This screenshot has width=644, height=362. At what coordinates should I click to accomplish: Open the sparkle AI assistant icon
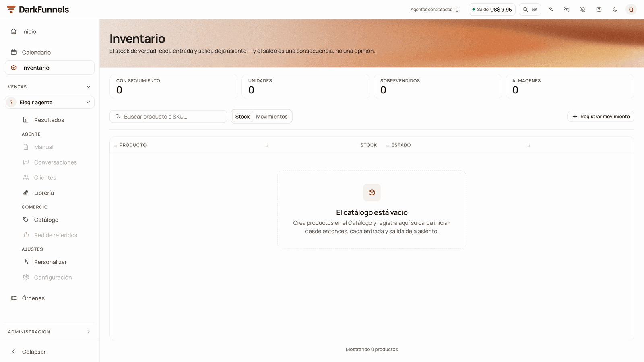551,10
